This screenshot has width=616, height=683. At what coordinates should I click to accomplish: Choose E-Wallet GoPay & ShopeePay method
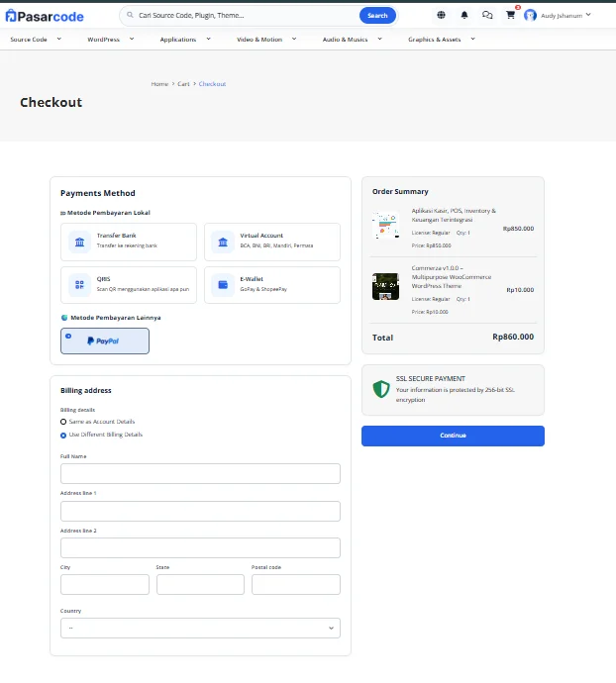pos(272,285)
